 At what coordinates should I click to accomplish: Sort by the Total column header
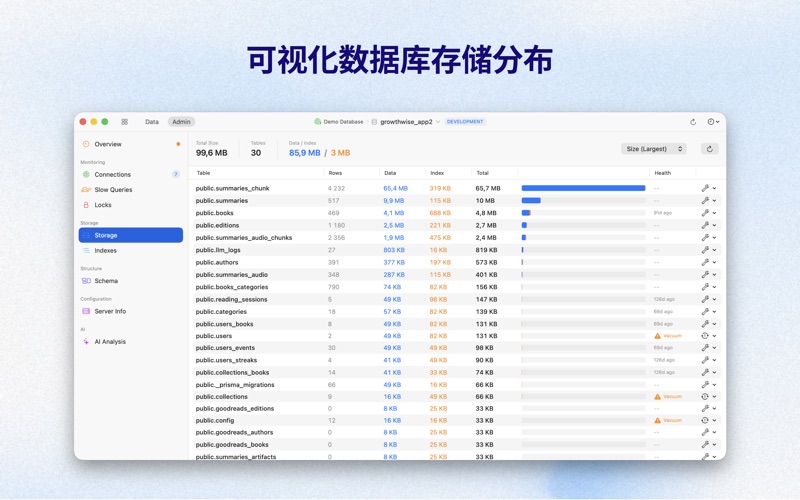tap(483, 173)
